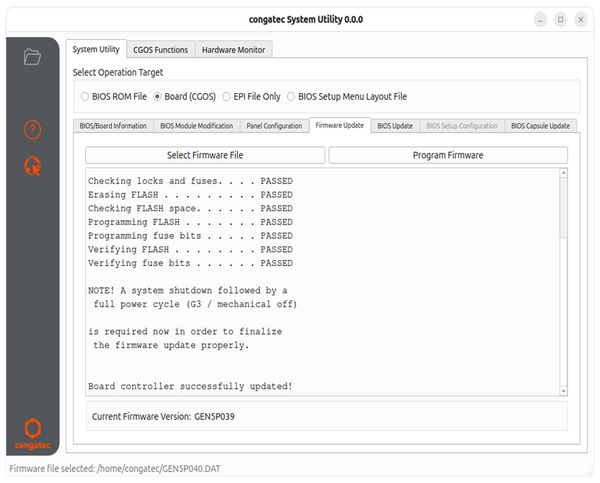
Task: Open the BIOS Module Modification tab
Action: 196,126
